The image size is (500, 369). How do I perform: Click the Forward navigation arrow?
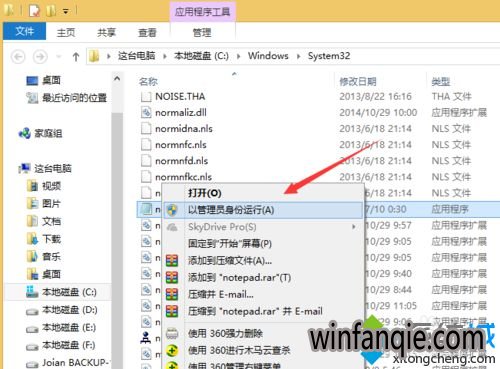coord(40,57)
